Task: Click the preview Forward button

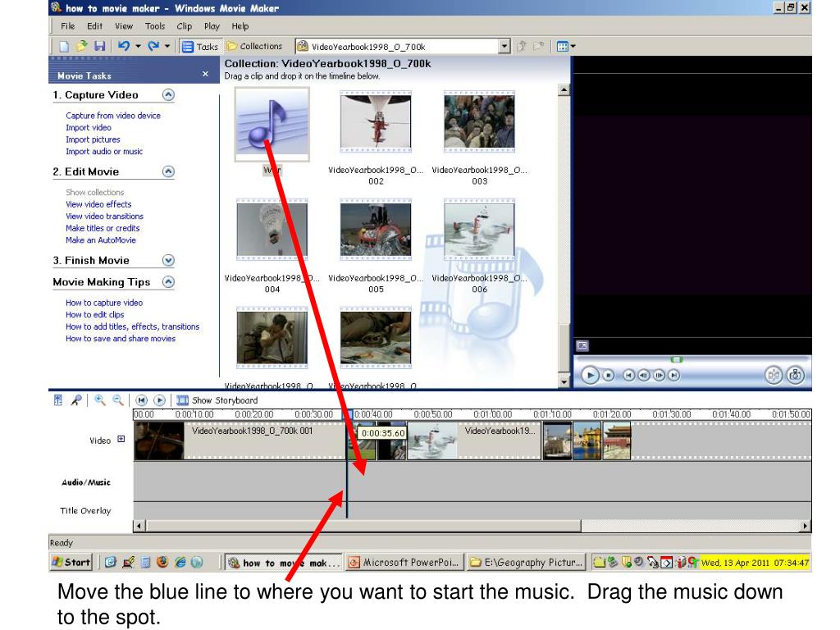Action: 674,376
